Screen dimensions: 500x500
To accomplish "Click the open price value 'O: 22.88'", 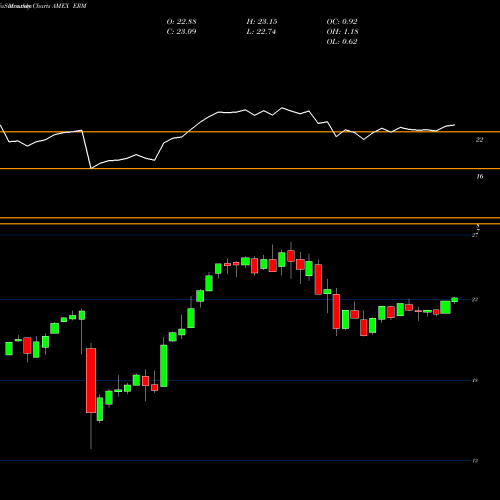I will click(181, 22).
